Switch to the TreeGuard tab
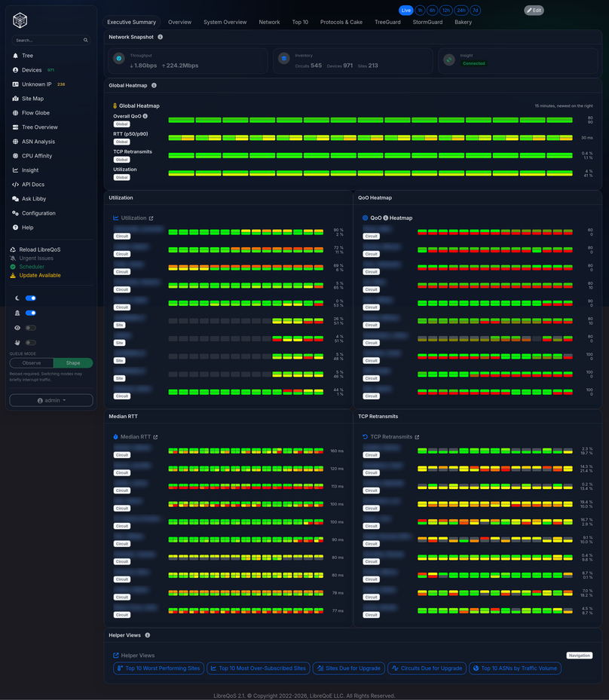Image resolution: width=609 pixels, height=700 pixels. click(387, 22)
